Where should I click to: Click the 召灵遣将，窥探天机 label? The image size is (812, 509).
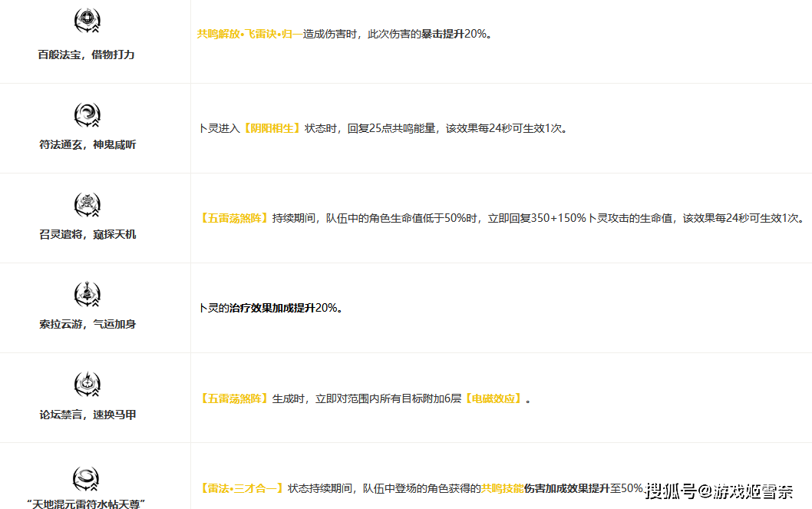(87, 235)
